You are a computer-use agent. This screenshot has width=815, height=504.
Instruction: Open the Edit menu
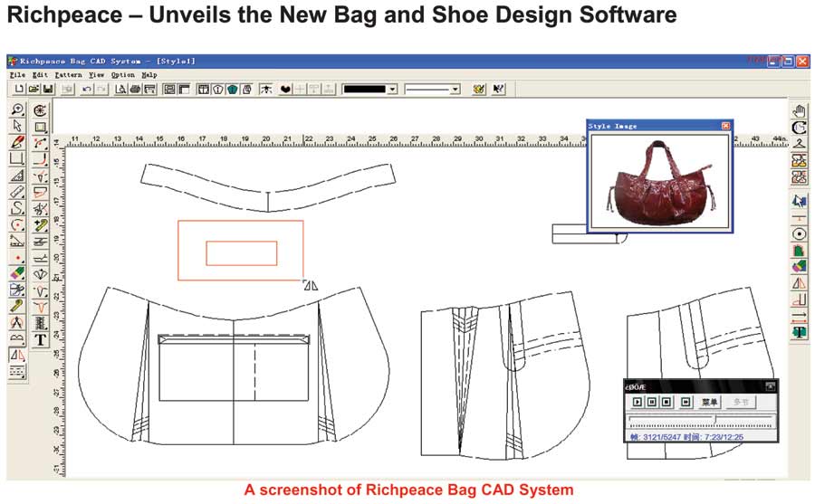point(40,75)
